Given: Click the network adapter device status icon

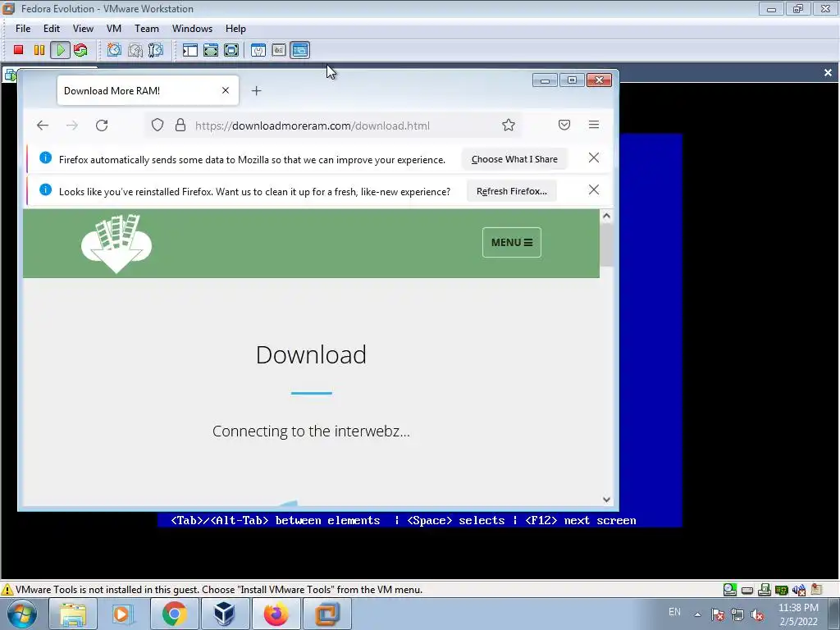Looking at the screenshot, I should (x=782, y=591).
